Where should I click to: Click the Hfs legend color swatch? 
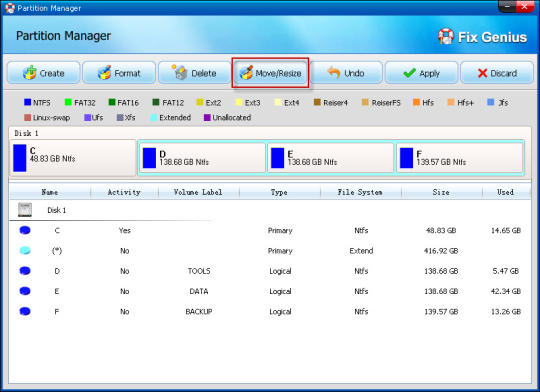(416, 102)
